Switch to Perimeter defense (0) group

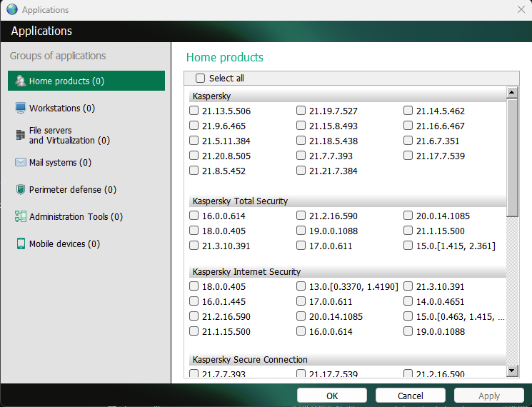[x=86, y=189]
